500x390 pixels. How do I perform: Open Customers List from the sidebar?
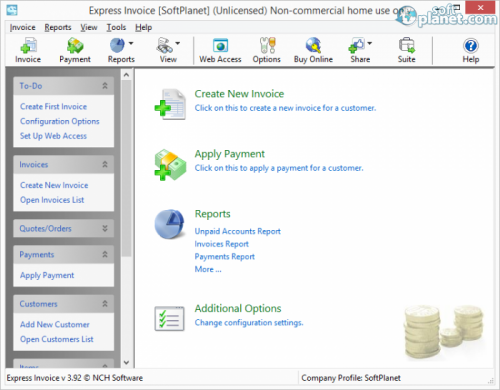tap(57, 339)
